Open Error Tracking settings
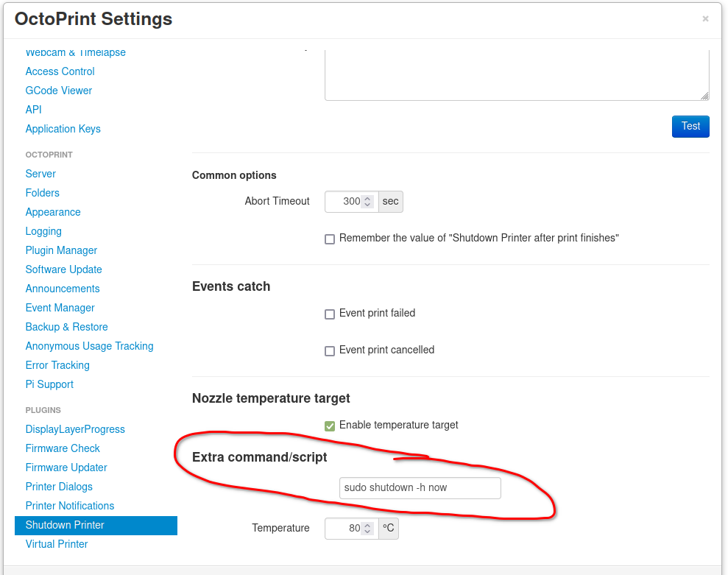 57,365
